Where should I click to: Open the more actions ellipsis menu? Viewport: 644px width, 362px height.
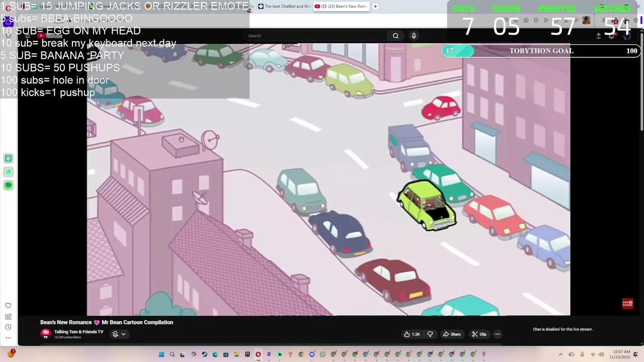497,334
